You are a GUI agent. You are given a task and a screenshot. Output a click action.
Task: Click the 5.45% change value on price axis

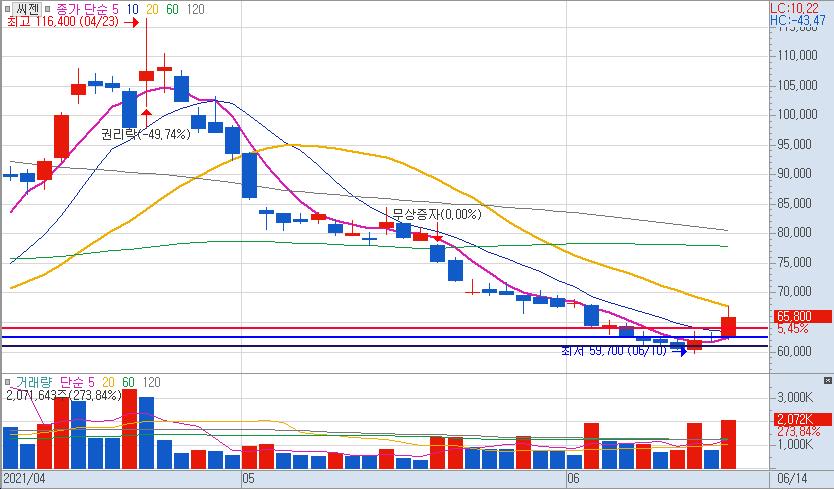793,329
